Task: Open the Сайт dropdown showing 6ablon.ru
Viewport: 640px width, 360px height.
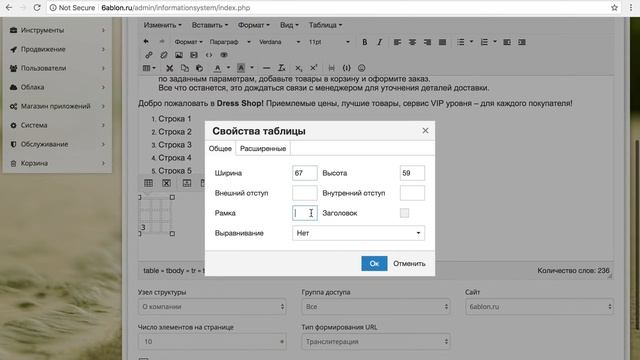Action: click(x=539, y=307)
